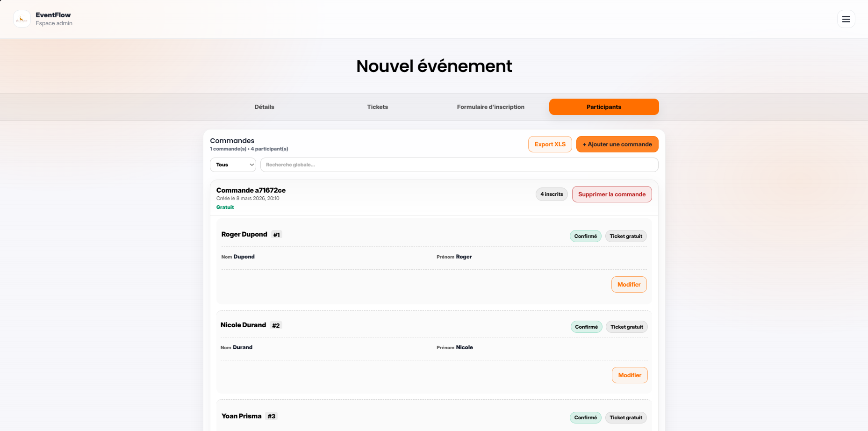Click the Export XLS button
The image size is (868, 431).
point(550,144)
